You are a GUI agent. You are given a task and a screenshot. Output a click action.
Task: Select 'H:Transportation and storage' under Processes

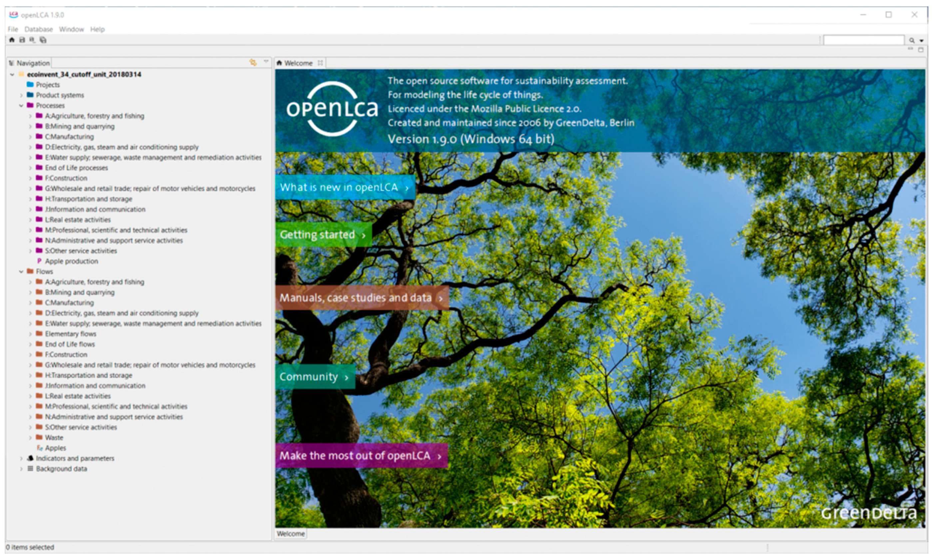click(x=89, y=199)
